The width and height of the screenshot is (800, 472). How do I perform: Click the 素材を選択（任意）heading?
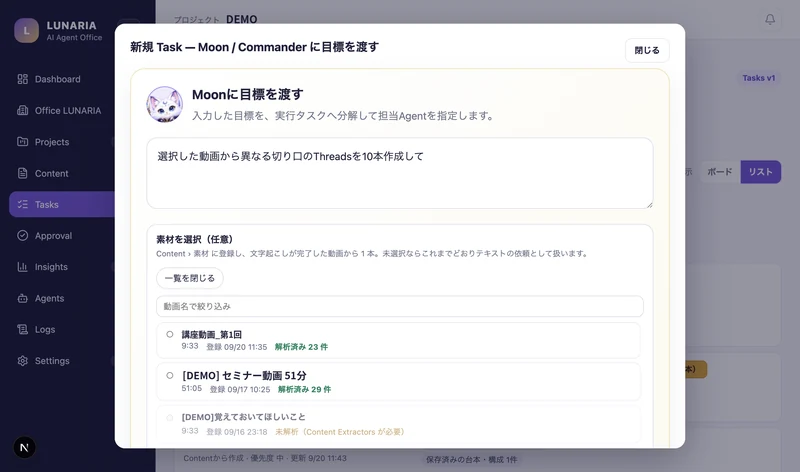tap(194, 239)
